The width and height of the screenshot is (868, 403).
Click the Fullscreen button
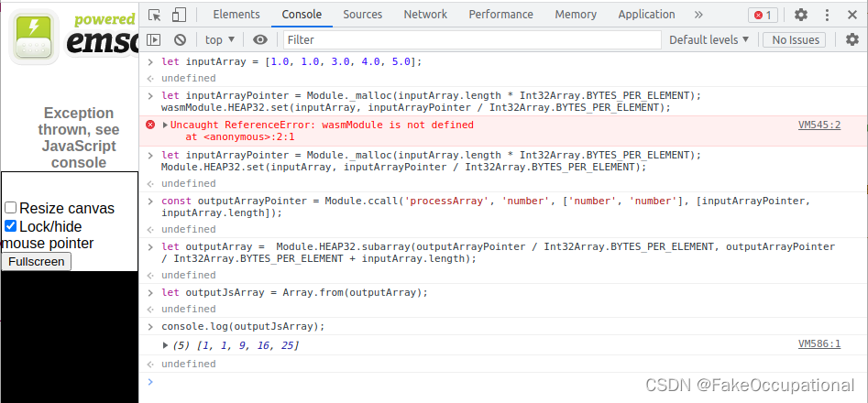[36, 261]
